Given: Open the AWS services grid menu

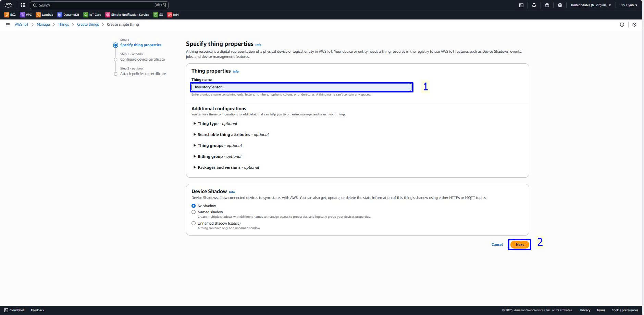Looking at the screenshot, I should (x=23, y=5).
